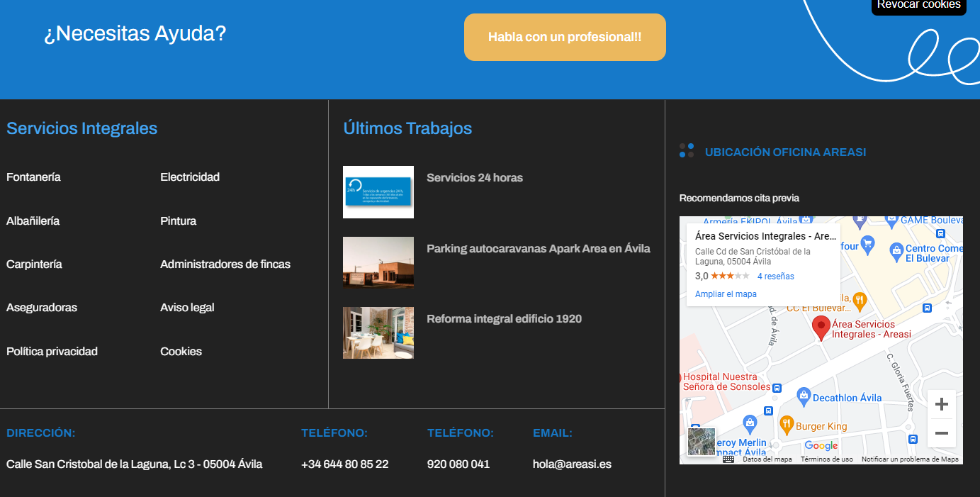Image resolution: width=980 pixels, height=497 pixels.
Task: Open Reforma integral edificio 1920 post
Action: (504, 319)
